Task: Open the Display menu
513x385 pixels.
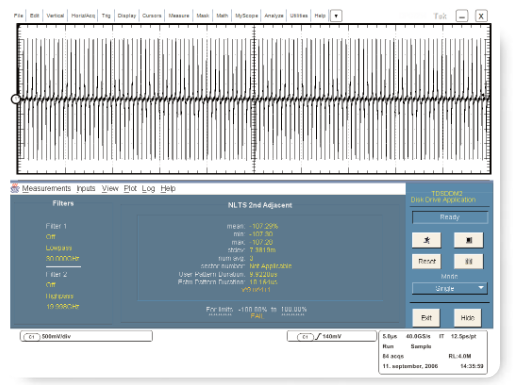Action: [127, 16]
